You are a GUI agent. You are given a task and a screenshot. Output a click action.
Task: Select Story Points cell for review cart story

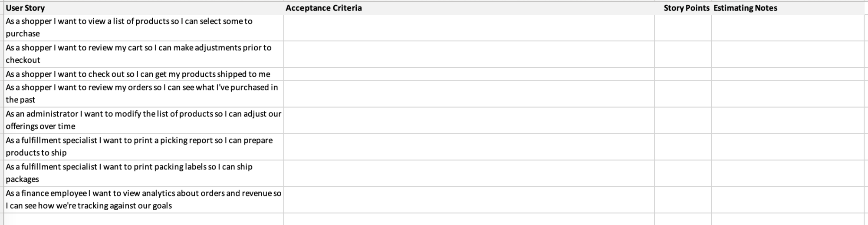click(683, 54)
